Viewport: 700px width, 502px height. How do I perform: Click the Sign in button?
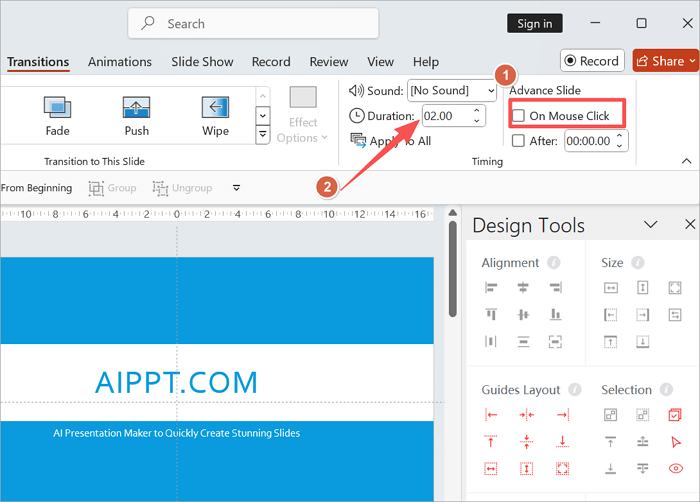(535, 23)
